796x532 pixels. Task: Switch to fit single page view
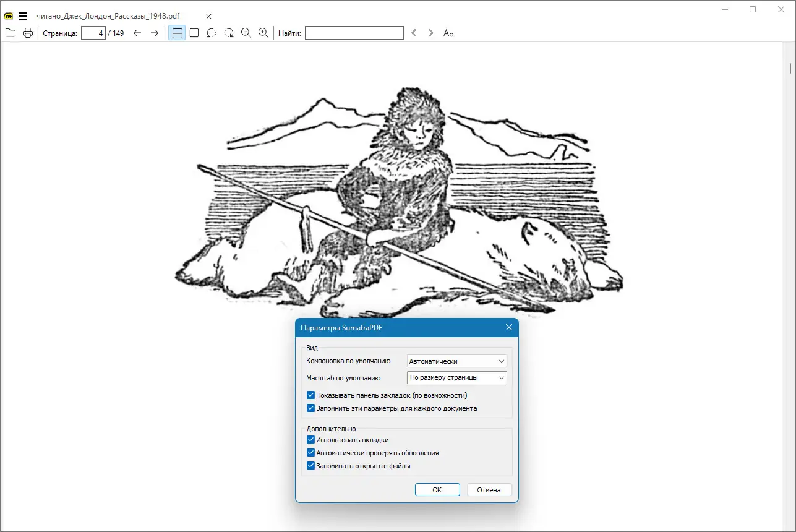click(194, 33)
